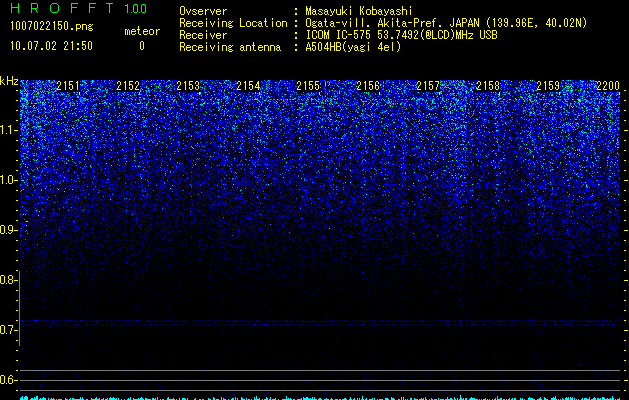Viewport: 629px width, 400px height.
Task: Click the 2151 time marker
Action: 68,85
